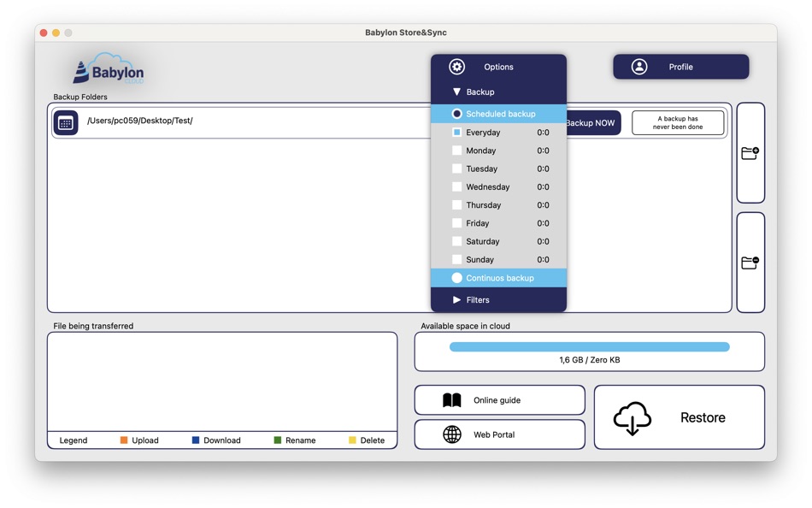Click the File being transferred heading
812x508 pixels.
click(x=93, y=326)
